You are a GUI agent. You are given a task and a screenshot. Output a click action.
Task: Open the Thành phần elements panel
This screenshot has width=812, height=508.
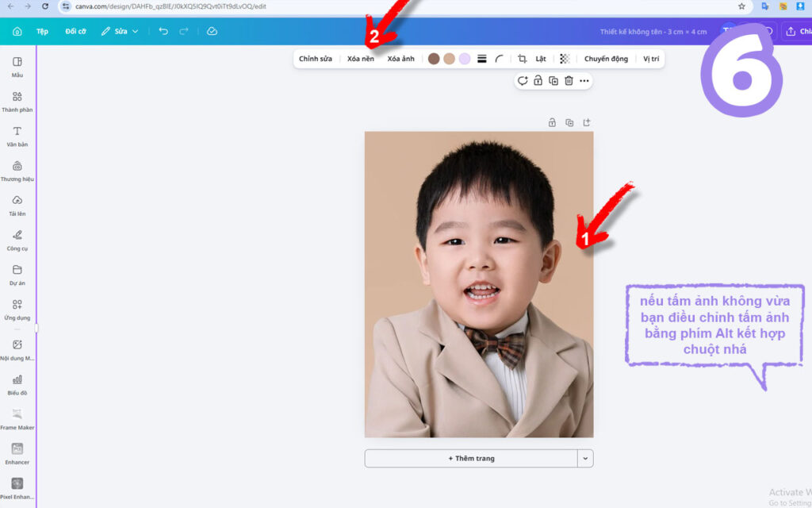(x=17, y=102)
